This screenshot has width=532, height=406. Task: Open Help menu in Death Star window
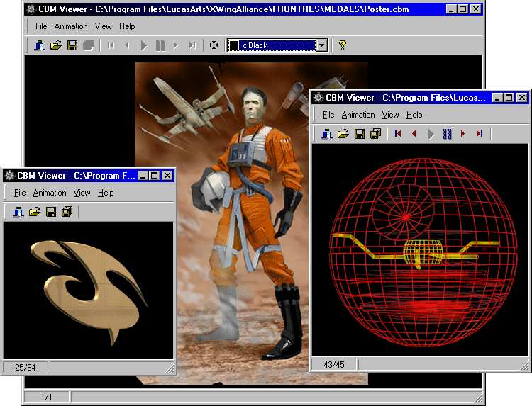(414, 115)
